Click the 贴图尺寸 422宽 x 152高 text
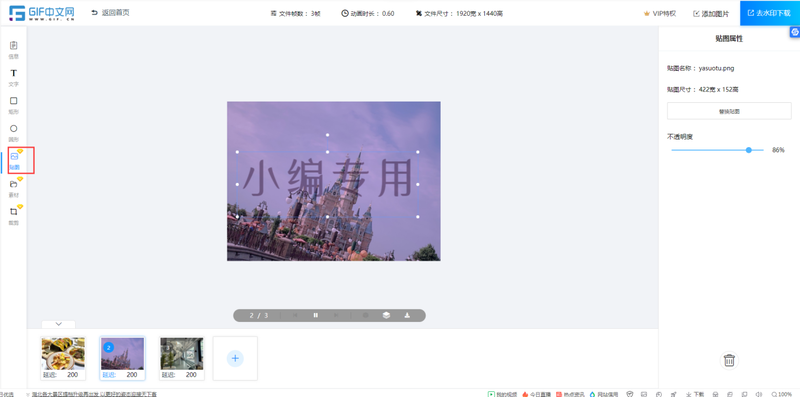Image resolution: width=800 pixels, height=397 pixels. [x=703, y=89]
